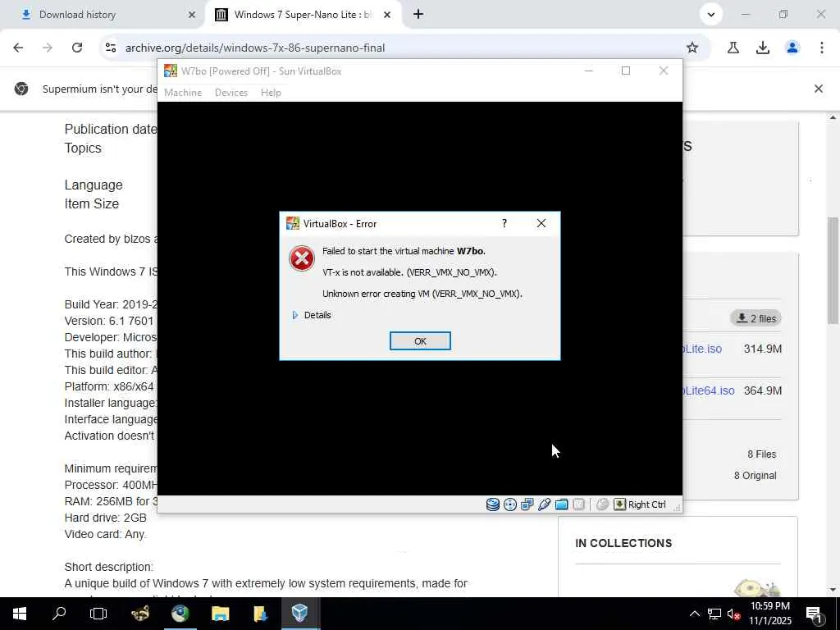Click the 'Hard drive: 2GB' text line
The width and height of the screenshot is (840, 630).
(106, 518)
